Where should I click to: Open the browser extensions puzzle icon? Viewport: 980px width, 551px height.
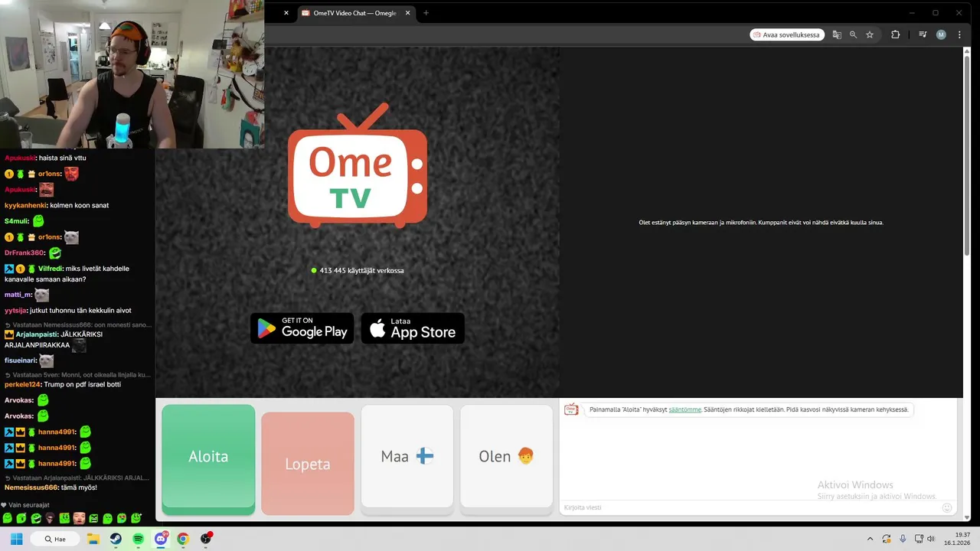pyautogui.click(x=895, y=34)
